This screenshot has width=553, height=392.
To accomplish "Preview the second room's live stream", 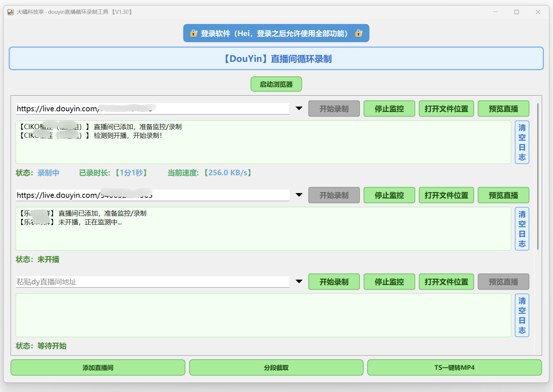I will click(x=504, y=195).
